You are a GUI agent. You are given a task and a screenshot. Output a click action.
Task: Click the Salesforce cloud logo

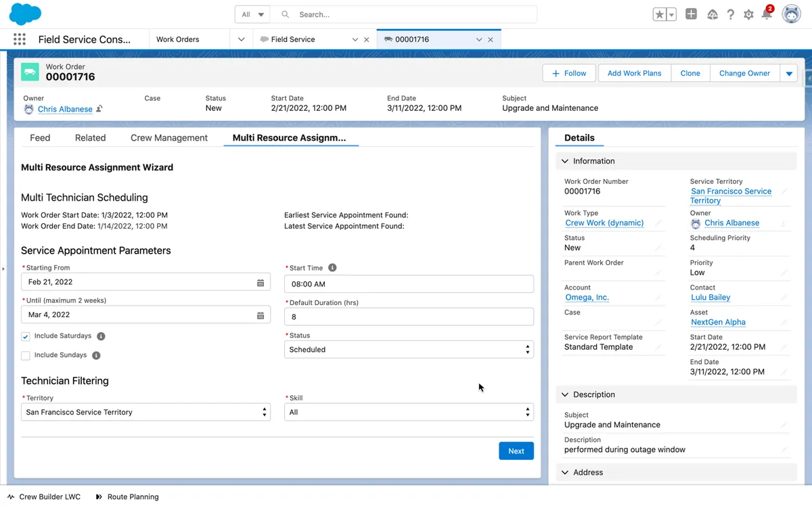[24, 14]
